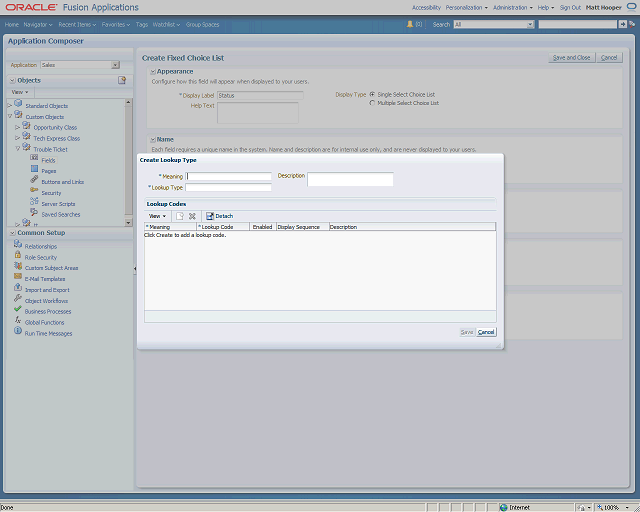Image resolution: width=640 pixels, height=512 pixels.
Task: Collapse the Name section
Action: (x=153, y=140)
